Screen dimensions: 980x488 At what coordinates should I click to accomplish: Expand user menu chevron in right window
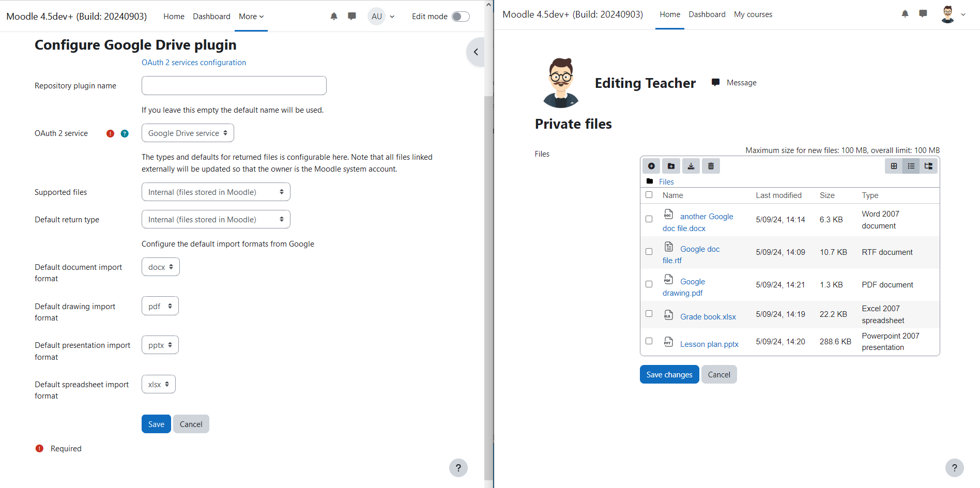[x=963, y=14]
